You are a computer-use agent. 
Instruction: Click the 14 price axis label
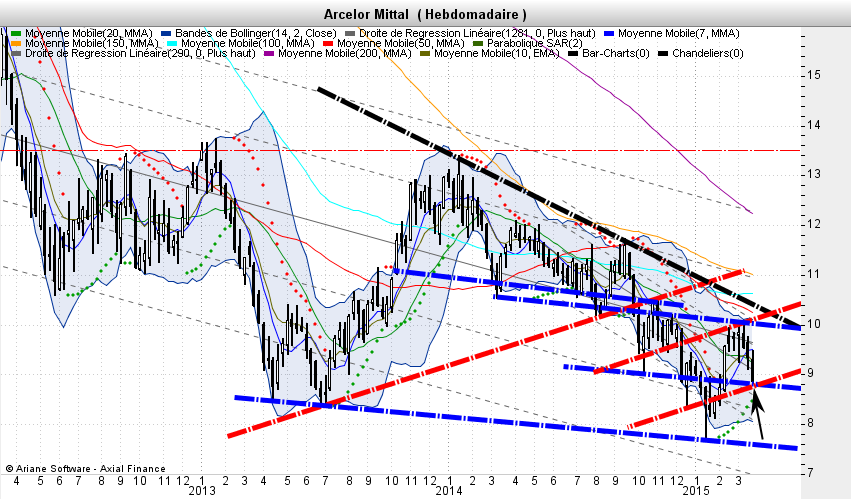(x=813, y=125)
